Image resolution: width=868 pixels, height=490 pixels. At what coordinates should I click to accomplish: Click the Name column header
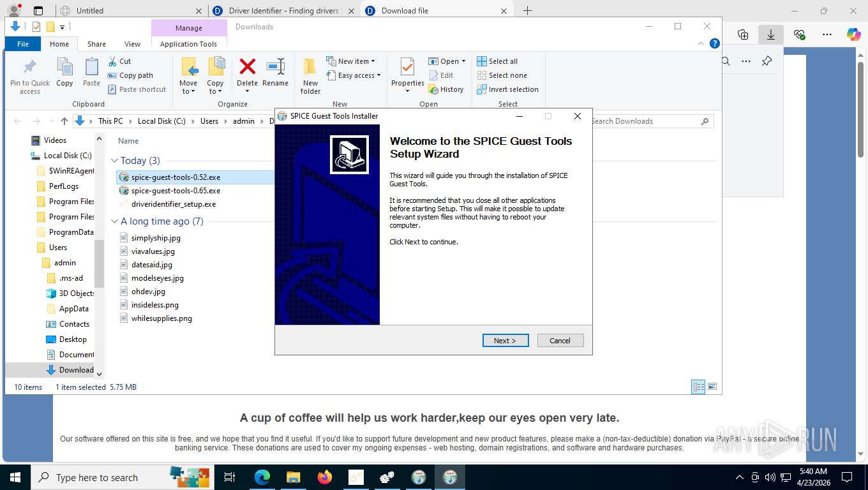[x=128, y=141]
